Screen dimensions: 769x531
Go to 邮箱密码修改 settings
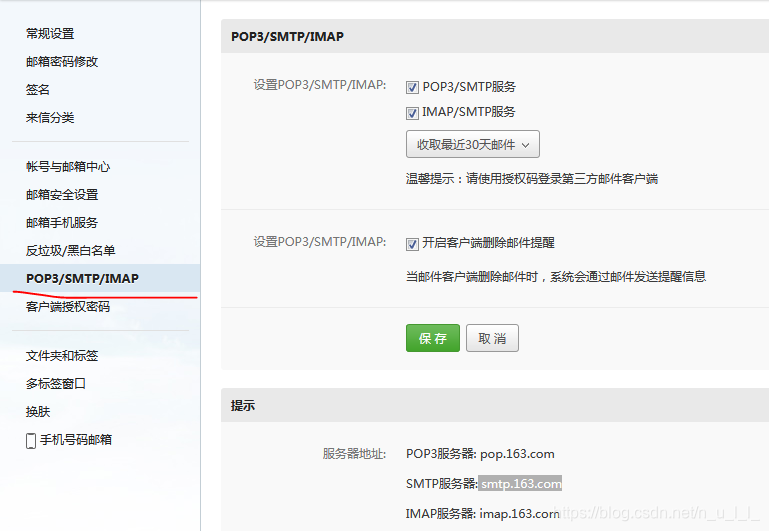pyautogui.click(x=62, y=62)
